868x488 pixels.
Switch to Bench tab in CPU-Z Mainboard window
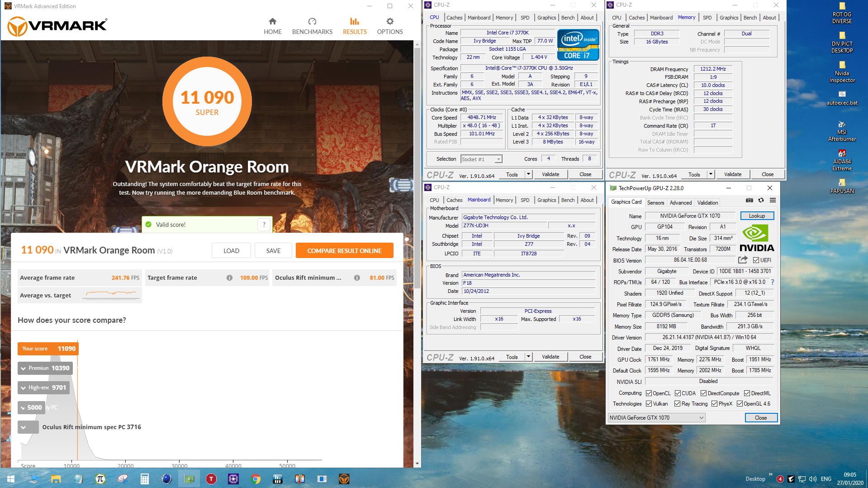568,200
